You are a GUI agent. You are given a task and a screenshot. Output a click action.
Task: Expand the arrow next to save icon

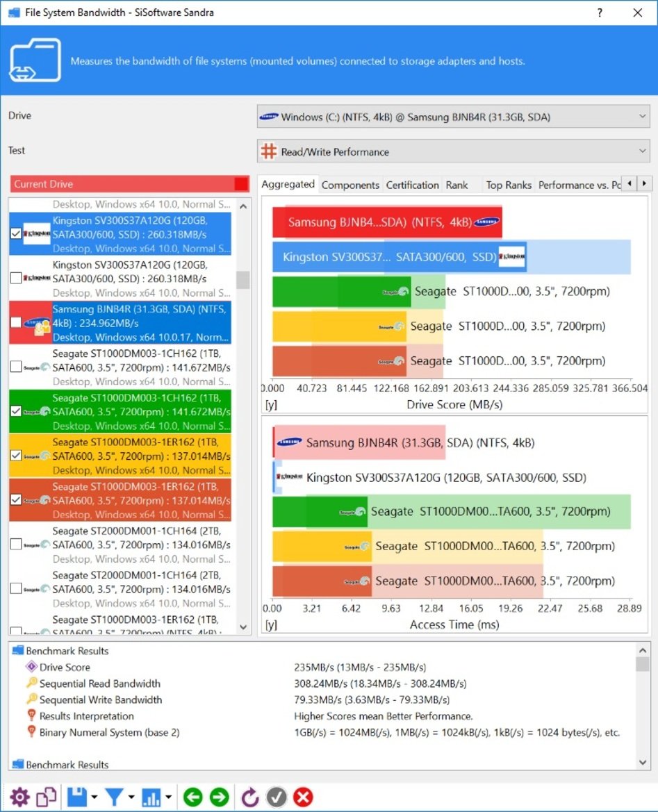pyautogui.click(x=94, y=797)
